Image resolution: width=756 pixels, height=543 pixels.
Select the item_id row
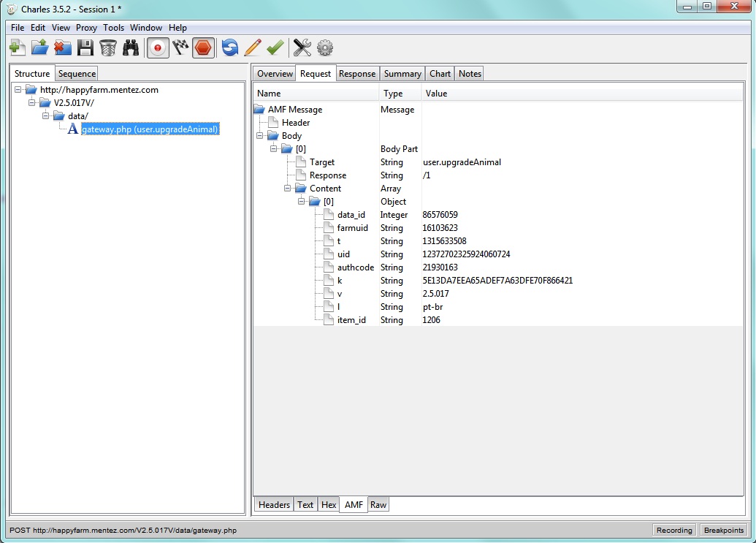pyautogui.click(x=498, y=319)
